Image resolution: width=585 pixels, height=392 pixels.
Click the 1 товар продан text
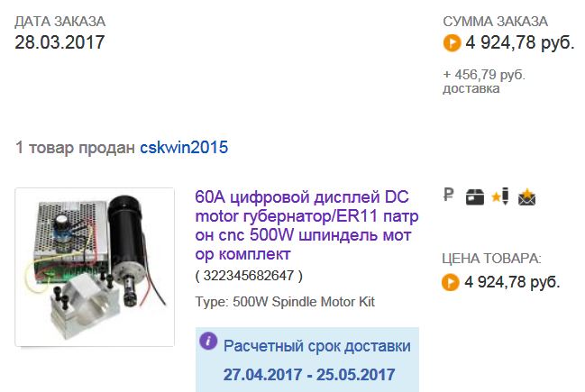tap(75, 148)
